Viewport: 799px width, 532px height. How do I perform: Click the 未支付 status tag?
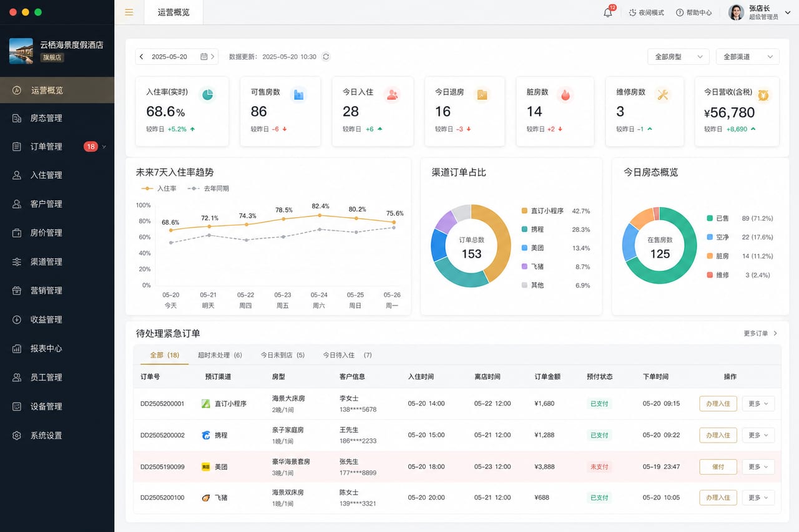click(599, 467)
